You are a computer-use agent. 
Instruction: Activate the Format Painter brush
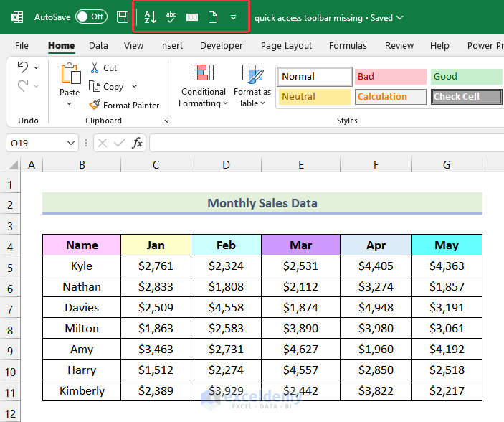coord(124,105)
